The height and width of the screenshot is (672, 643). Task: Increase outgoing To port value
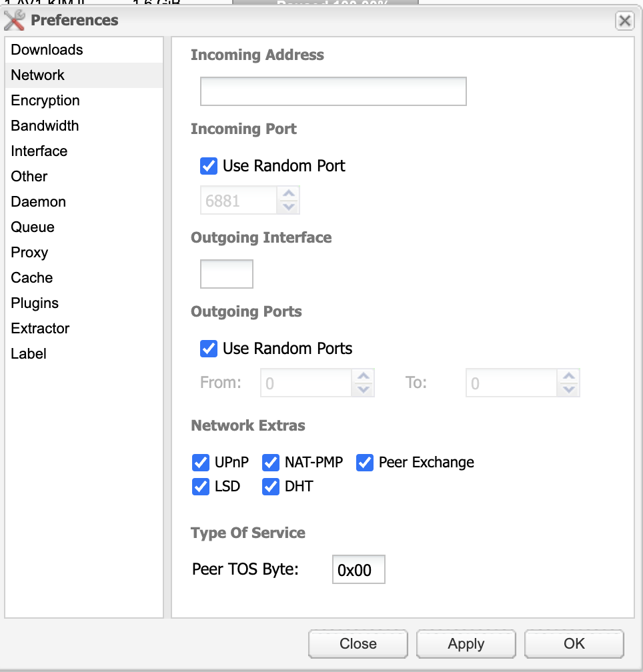pos(568,377)
